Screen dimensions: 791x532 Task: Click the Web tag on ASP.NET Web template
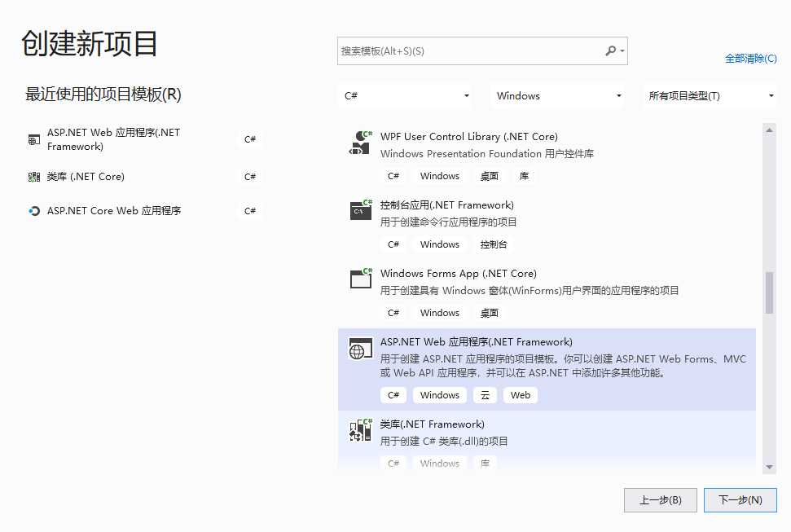pos(520,395)
